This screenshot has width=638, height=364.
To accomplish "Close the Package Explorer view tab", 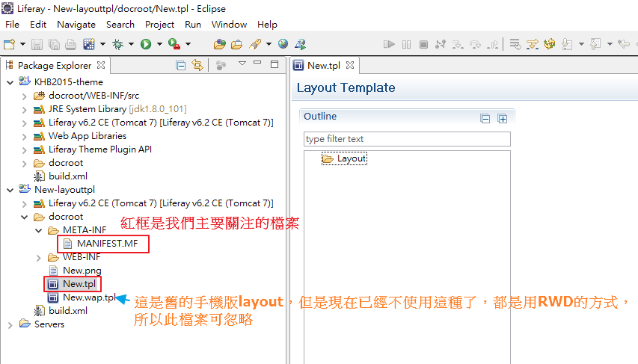I will 101,65.
